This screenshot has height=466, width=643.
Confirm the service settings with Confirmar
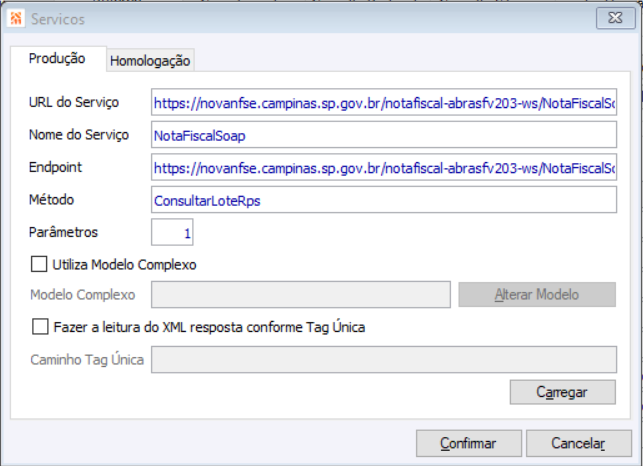[468, 443]
